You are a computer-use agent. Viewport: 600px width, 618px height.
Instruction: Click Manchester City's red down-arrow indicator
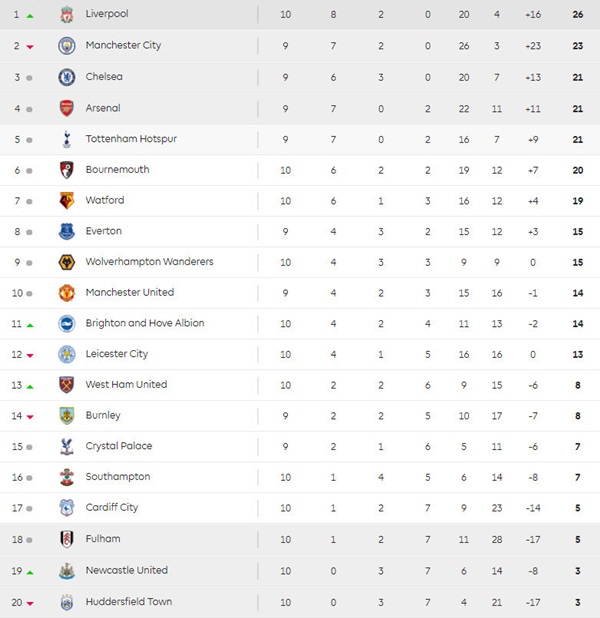(30, 47)
